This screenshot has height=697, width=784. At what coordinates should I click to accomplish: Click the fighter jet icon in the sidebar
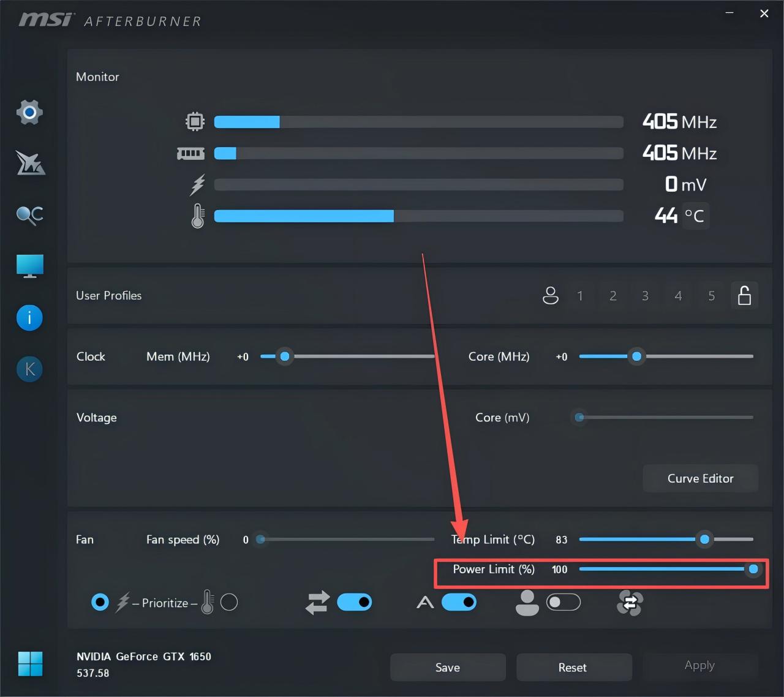pos(31,163)
